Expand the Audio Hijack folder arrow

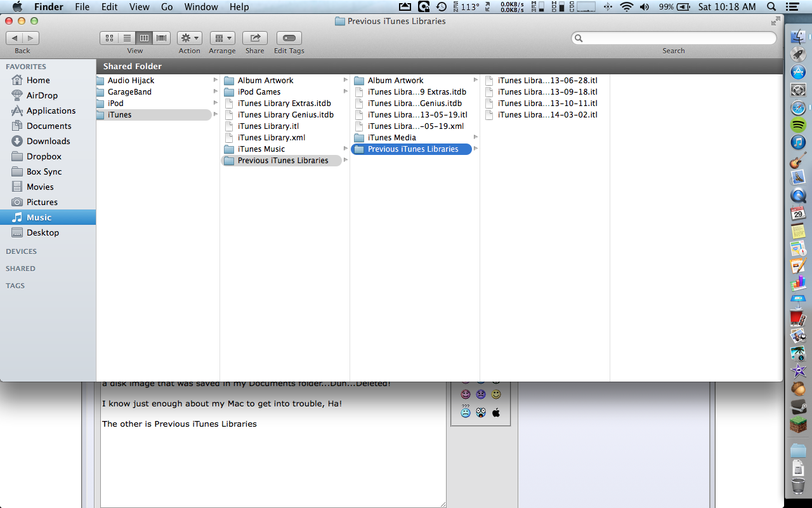pyautogui.click(x=216, y=80)
